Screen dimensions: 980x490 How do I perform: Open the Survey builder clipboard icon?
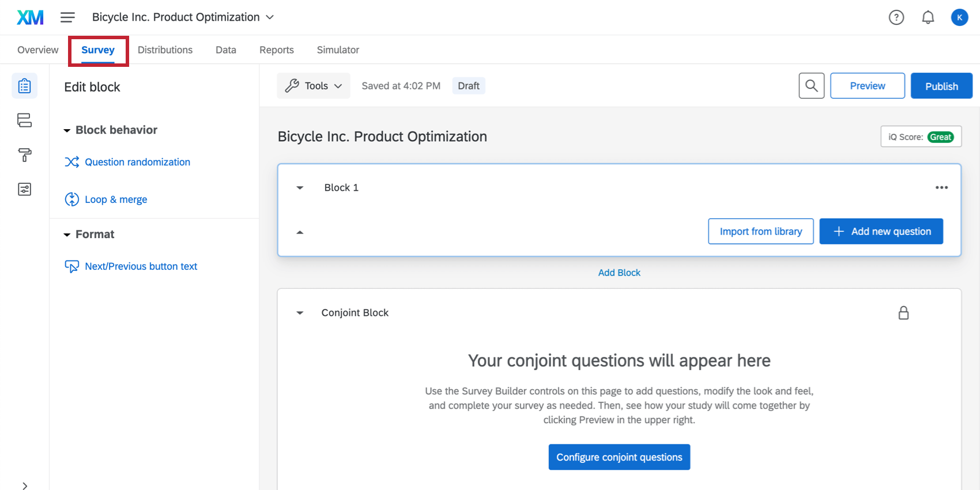click(24, 86)
